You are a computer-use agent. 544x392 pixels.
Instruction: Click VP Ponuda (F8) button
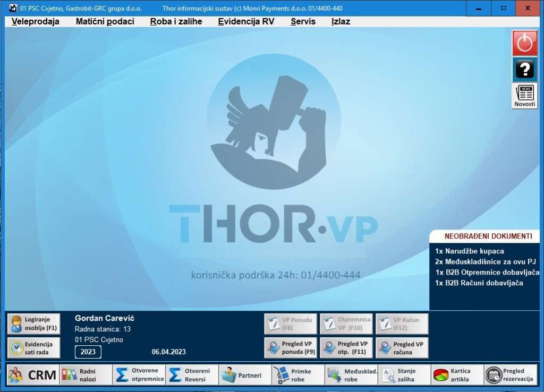point(291,323)
